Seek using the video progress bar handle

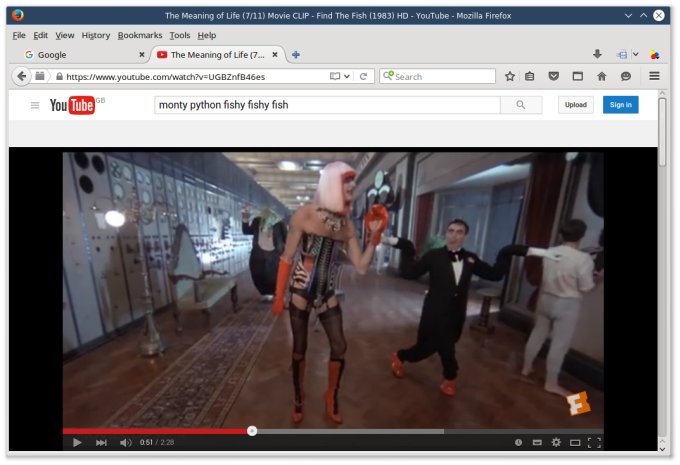pyautogui.click(x=252, y=431)
